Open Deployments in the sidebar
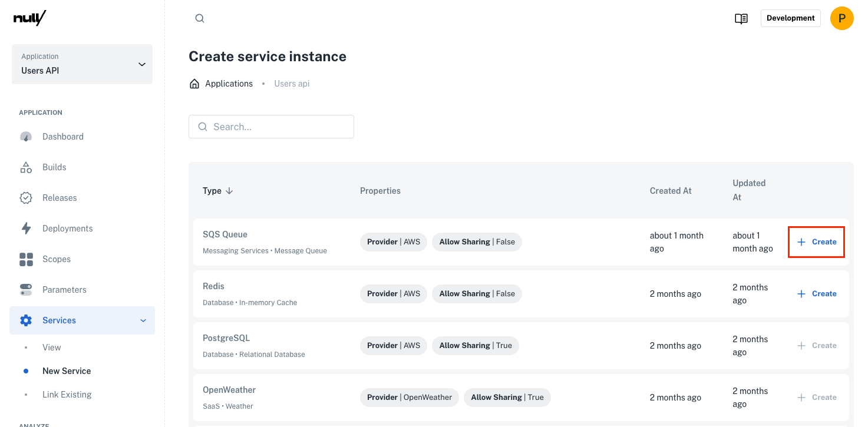The image size is (868, 427). pos(68,229)
